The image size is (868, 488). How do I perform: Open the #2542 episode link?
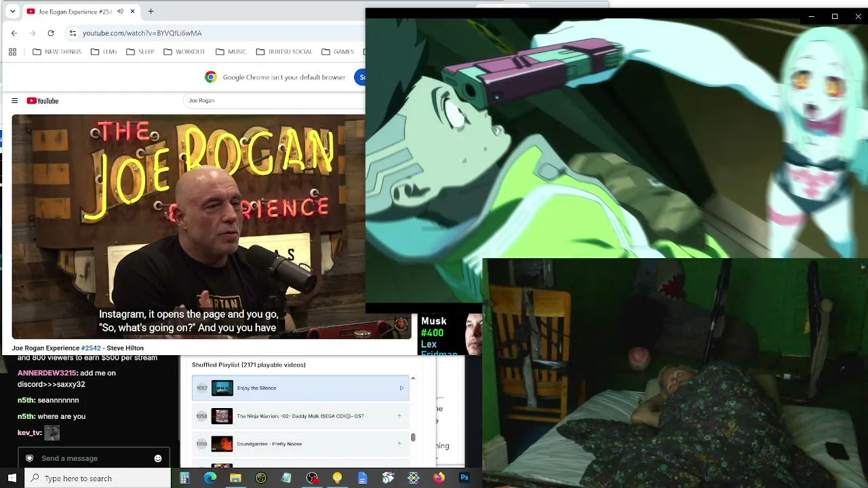[91, 348]
